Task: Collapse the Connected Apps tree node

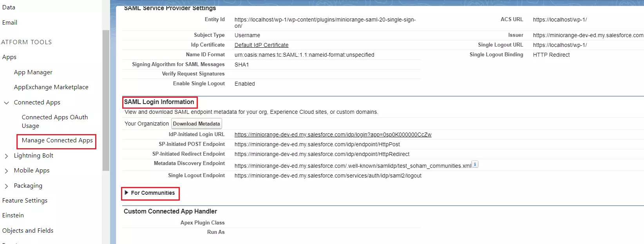Action: pos(6,102)
